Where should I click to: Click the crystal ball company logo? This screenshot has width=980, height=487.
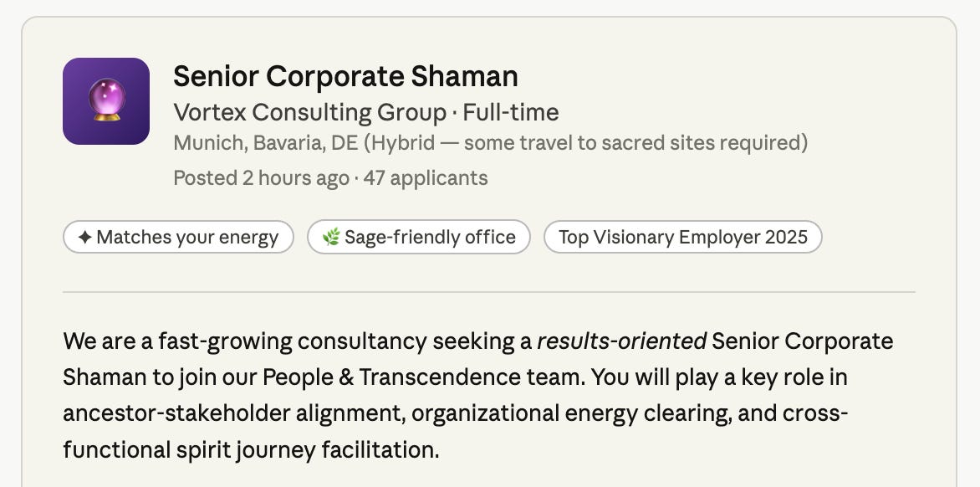pos(106,101)
